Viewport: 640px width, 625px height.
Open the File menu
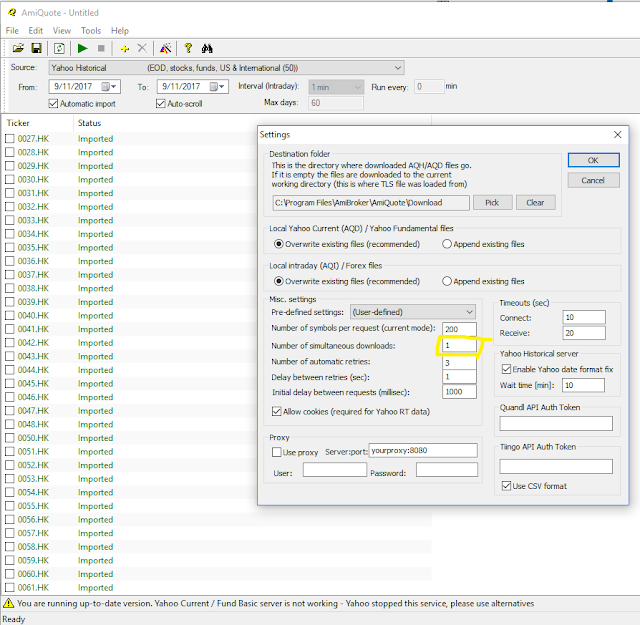12,31
